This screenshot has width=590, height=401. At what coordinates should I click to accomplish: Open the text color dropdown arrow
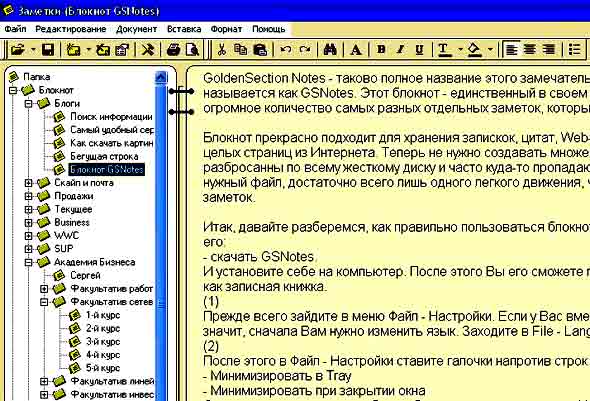[x=460, y=50]
